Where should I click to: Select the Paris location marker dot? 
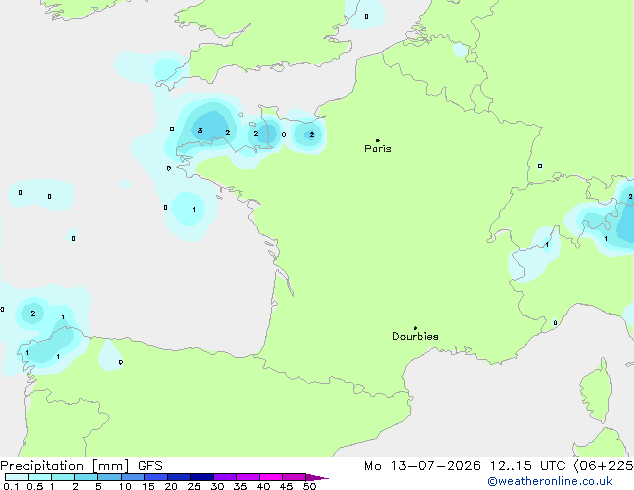tap(378, 140)
